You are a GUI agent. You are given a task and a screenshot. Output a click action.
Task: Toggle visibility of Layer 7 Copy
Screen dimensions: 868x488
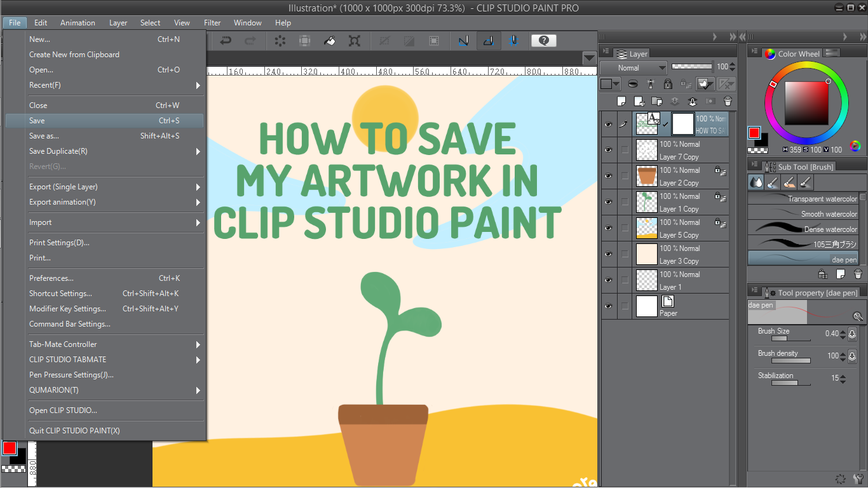[x=608, y=149]
